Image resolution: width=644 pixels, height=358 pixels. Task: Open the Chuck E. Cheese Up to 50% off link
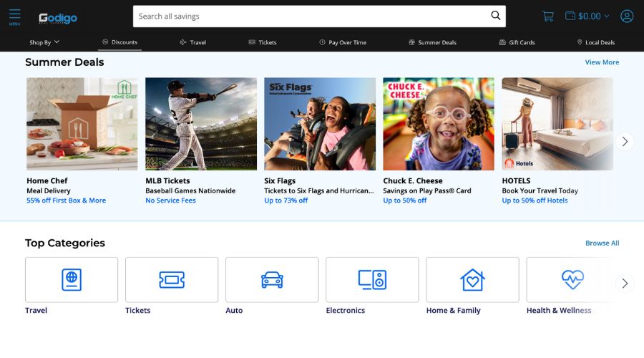coord(404,200)
